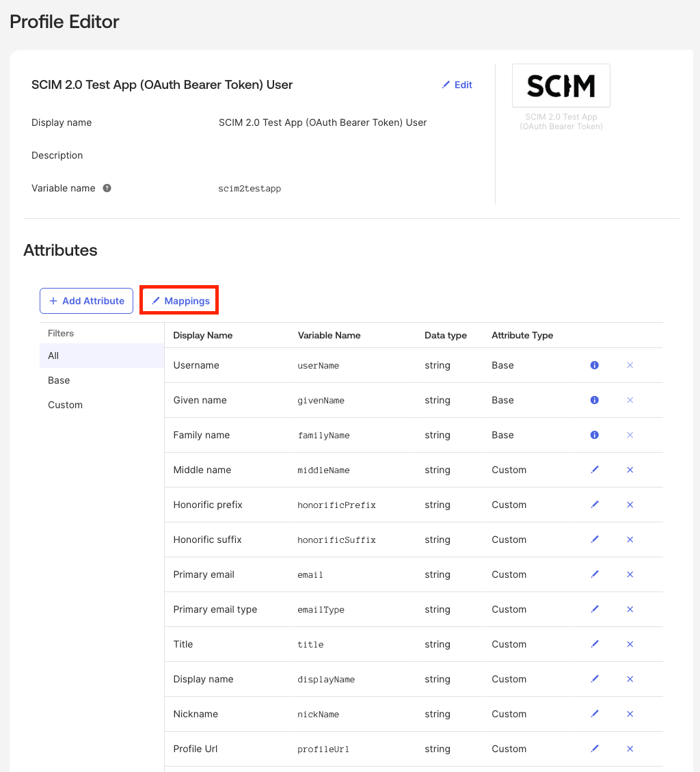This screenshot has width=700, height=772.
Task: Click the greyed X icon in Username row
Action: (630, 365)
